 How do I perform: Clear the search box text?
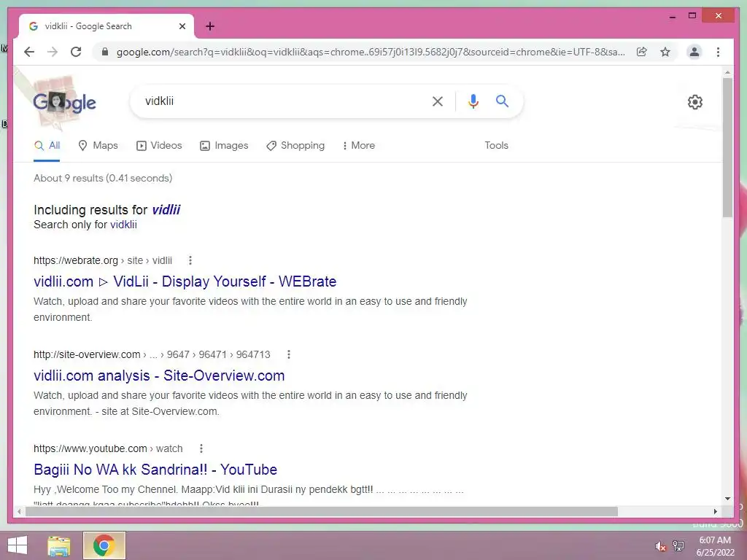point(438,101)
